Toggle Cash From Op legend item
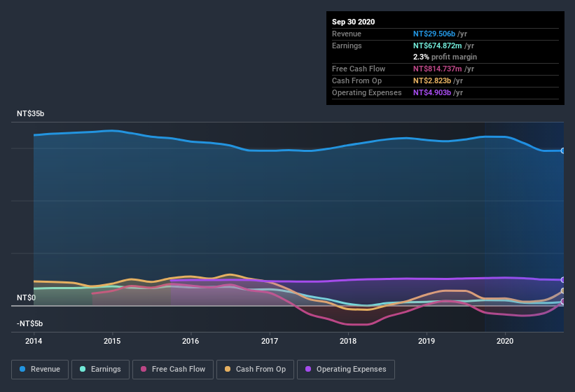 (x=255, y=369)
